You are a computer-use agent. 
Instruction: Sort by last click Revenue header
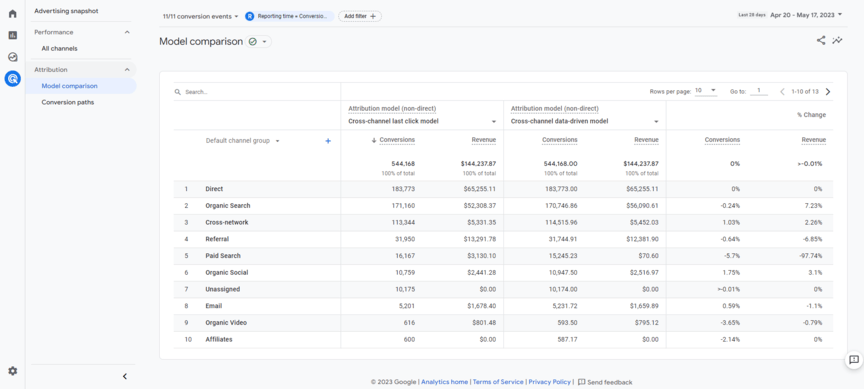(x=484, y=140)
